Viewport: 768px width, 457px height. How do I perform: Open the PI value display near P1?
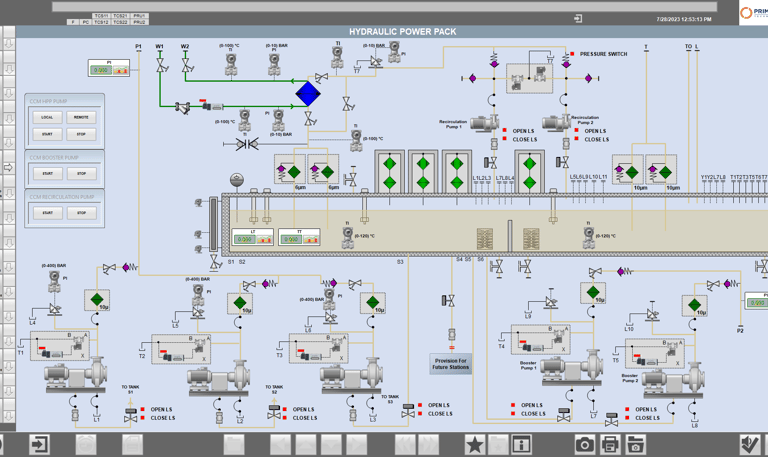pyautogui.click(x=109, y=68)
